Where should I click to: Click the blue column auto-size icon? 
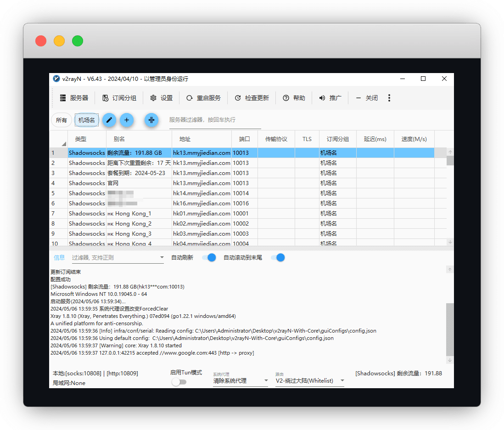point(151,120)
